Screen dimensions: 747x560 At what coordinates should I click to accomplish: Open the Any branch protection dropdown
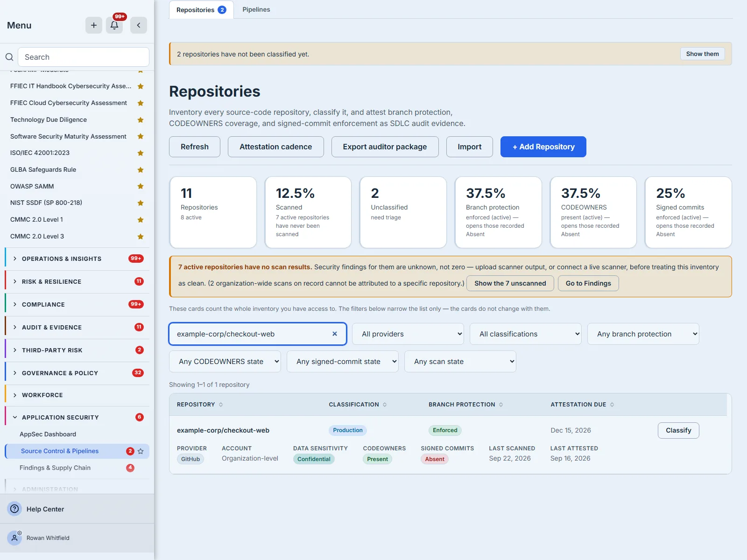point(643,334)
